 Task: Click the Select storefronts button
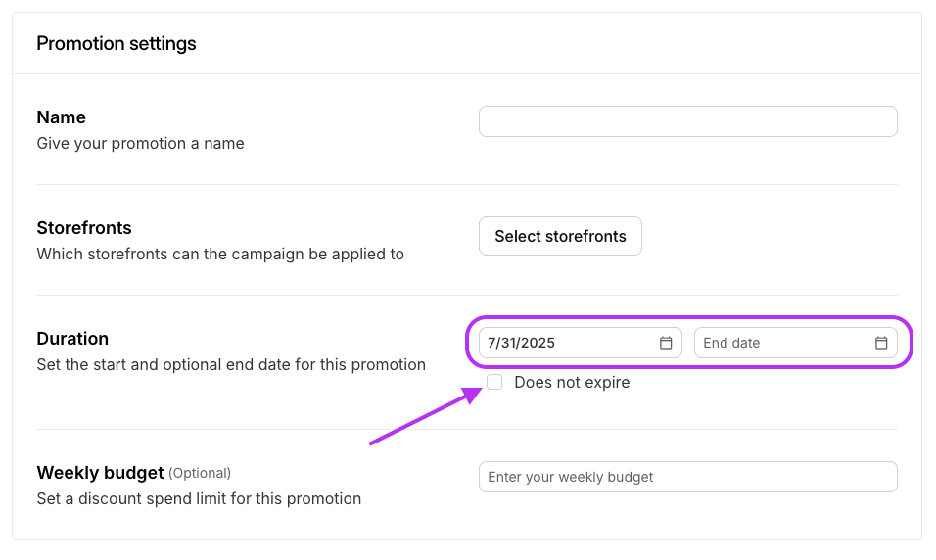pyautogui.click(x=560, y=236)
